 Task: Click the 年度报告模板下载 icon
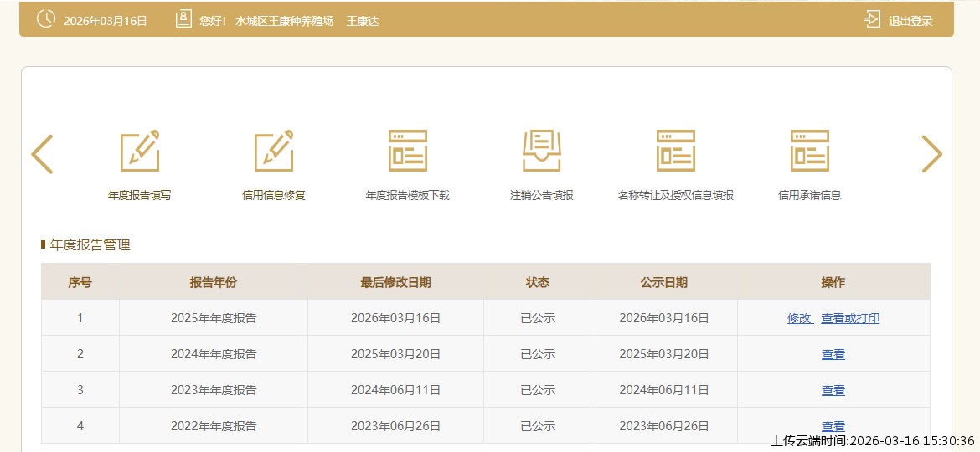pos(408,152)
